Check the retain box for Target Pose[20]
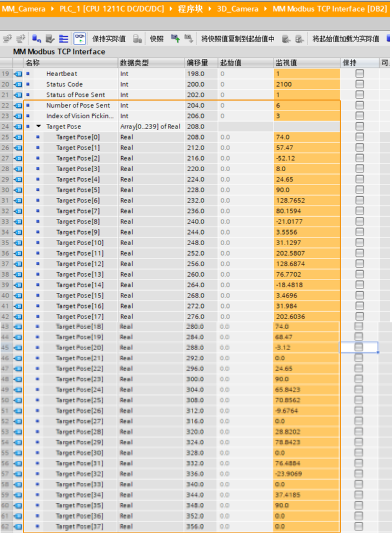The height and width of the screenshot is (533, 392). coord(359,347)
